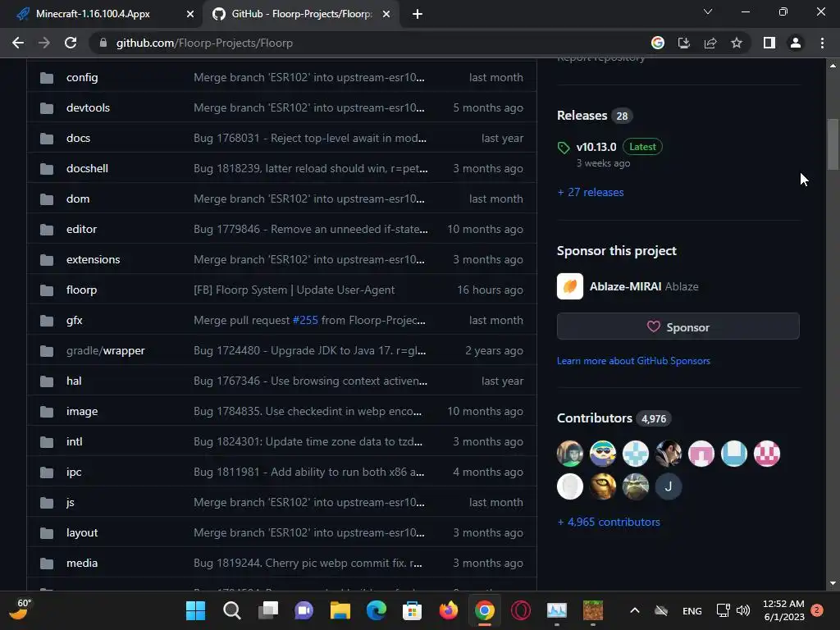840x630 pixels.
Task: Open the ipc folder
Action: click(x=74, y=472)
